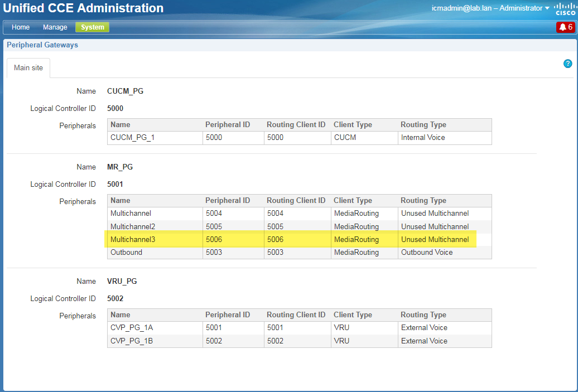Open the System menu

[x=93, y=27]
